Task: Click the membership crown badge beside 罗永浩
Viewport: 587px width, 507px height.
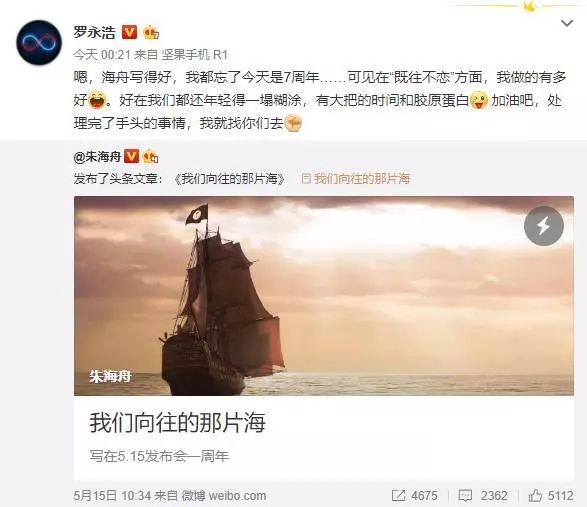Action: [151, 32]
